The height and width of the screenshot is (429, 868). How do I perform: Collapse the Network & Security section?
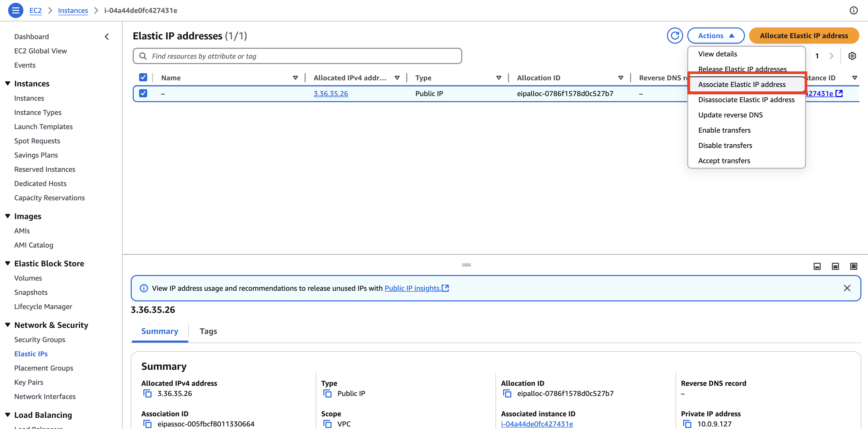8,325
